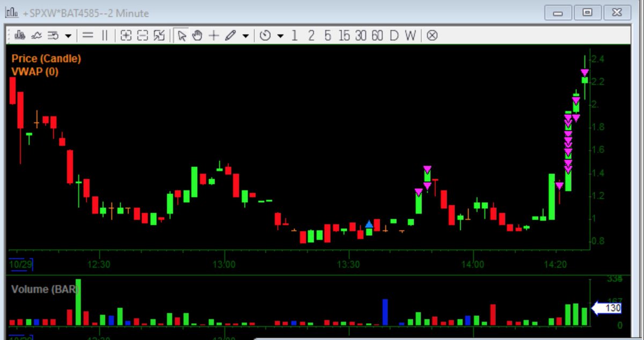Set chart to 60 minute interval

click(377, 35)
